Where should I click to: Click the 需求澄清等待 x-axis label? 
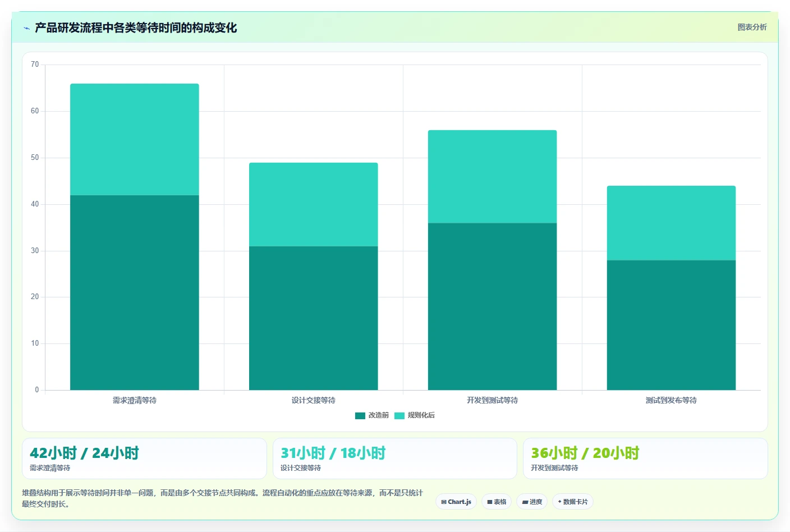click(135, 400)
